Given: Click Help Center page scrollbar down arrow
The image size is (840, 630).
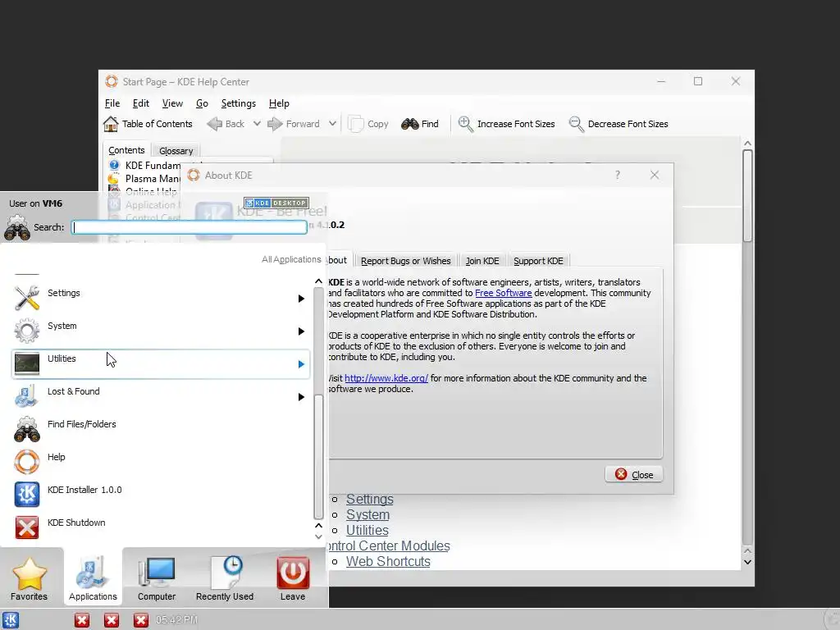Looking at the screenshot, I should 747,562.
